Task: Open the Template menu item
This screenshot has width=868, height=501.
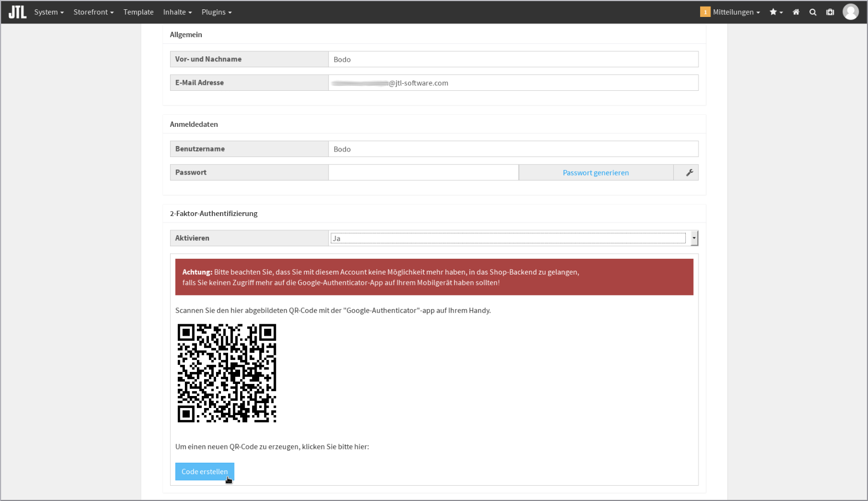Action: (138, 12)
